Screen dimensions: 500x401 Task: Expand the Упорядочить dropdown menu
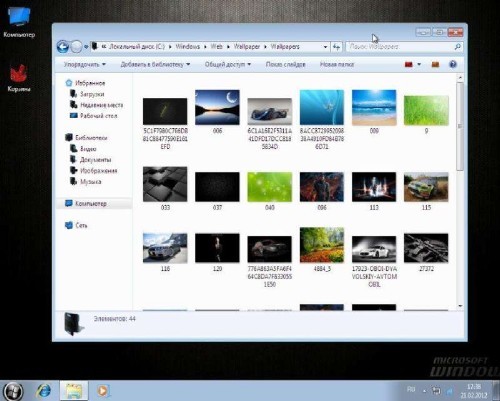coord(85,64)
